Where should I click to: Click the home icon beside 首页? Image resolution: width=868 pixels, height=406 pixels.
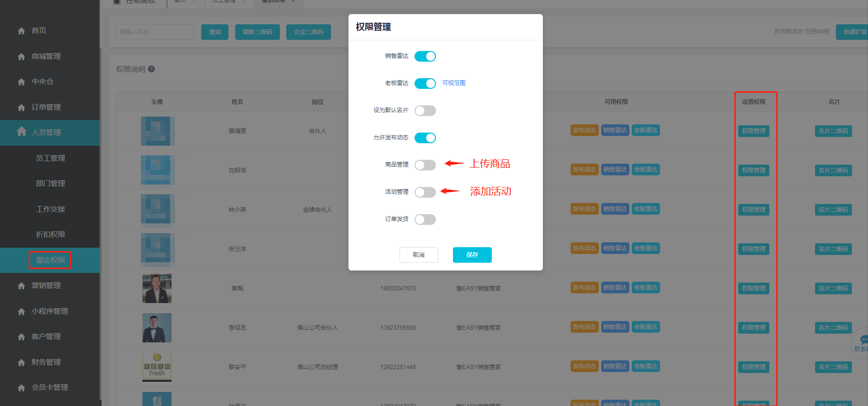pos(21,31)
